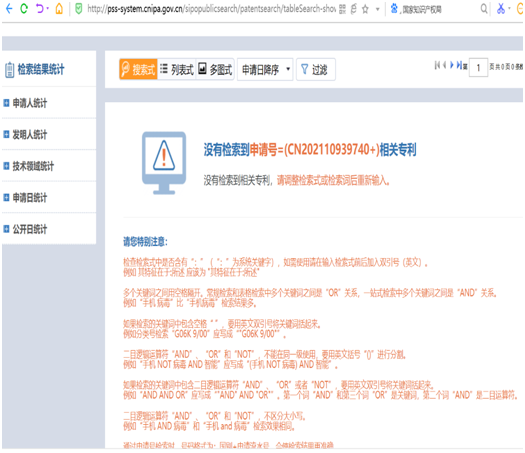The image size is (525, 453).
Task: Expand 发明人统计 section
Action: 6,134
